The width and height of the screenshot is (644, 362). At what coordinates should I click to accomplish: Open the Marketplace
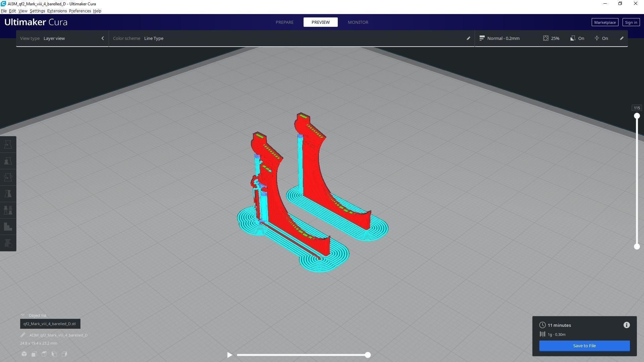[605, 22]
